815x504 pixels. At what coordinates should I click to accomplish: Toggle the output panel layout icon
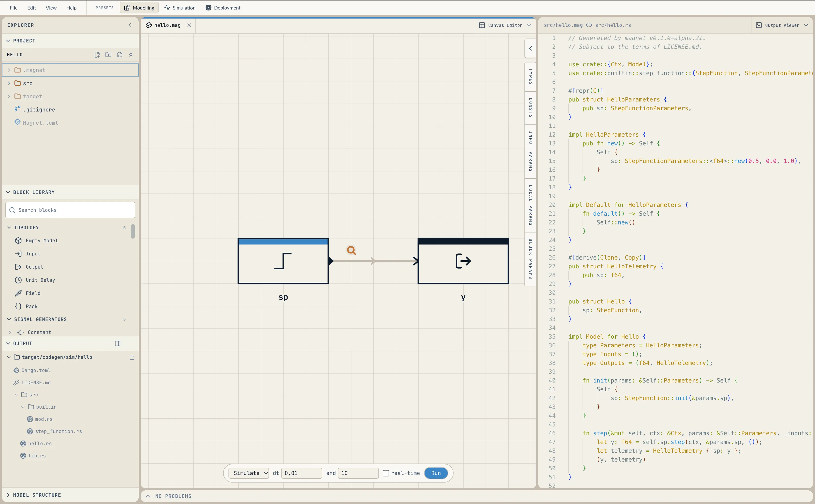118,343
